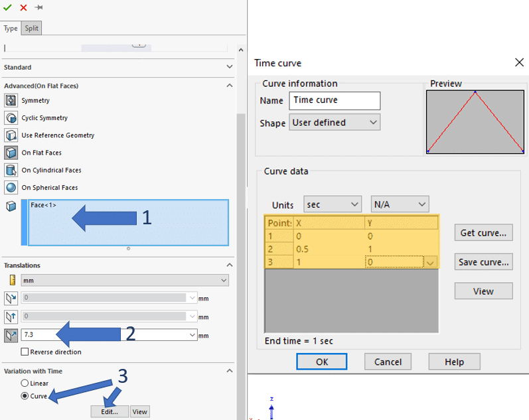Viewport: 529px width, 420px height.
Task: Select the Linear radio button
Action: 25,384
